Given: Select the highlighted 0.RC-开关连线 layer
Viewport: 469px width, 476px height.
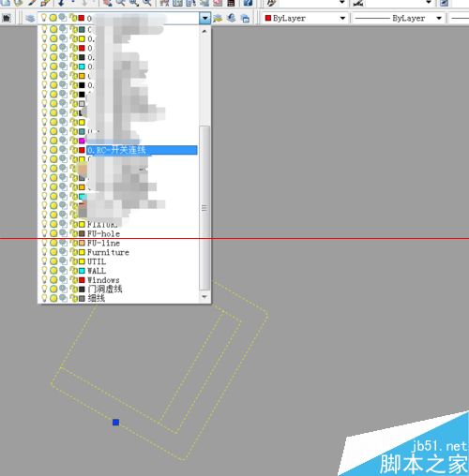Looking at the screenshot, I should (142, 150).
